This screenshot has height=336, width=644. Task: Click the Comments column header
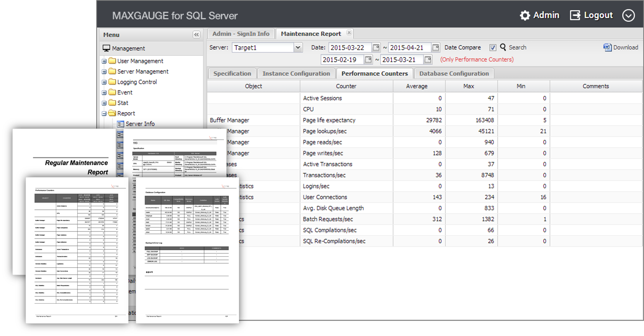(x=596, y=86)
